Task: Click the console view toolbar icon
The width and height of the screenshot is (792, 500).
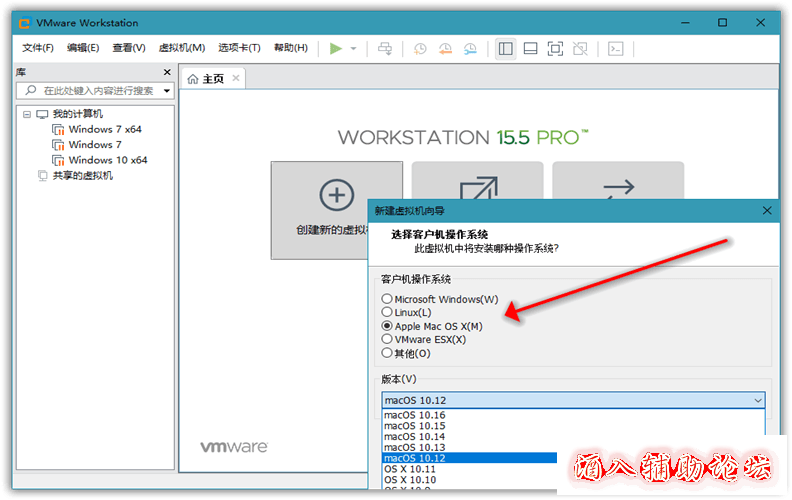Action: point(615,48)
